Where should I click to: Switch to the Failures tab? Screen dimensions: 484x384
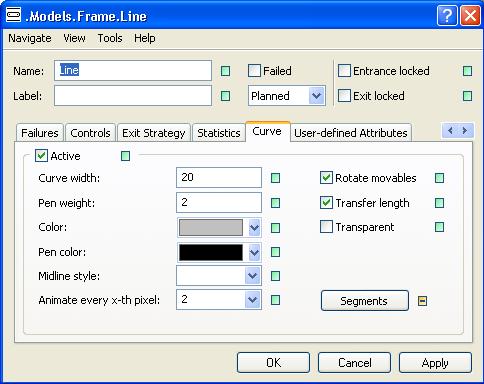tap(40, 133)
